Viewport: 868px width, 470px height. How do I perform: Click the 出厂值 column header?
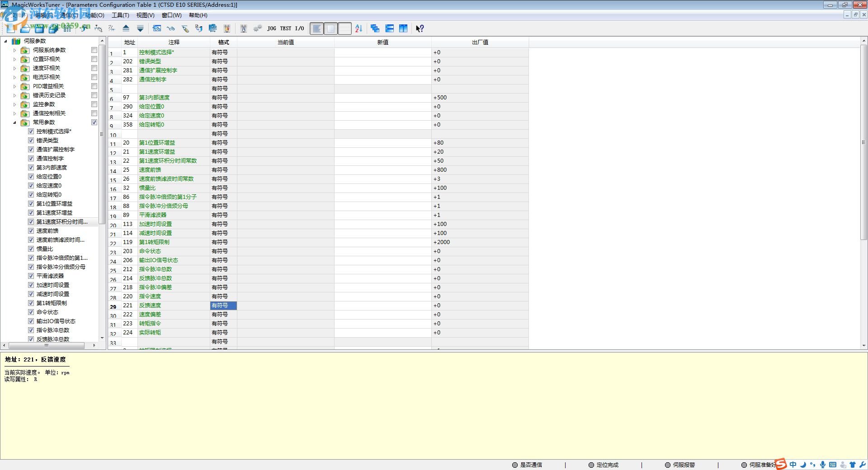(x=480, y=42)
